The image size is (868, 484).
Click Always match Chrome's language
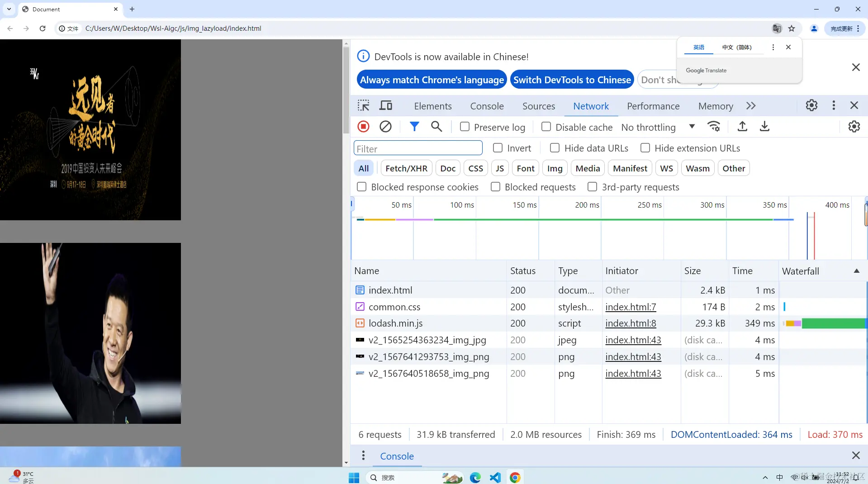click(432, 80)
